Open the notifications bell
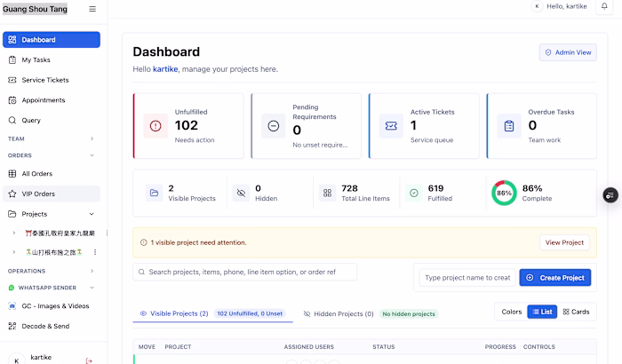This screenshot has height=364, width=622. (x=604, y=6)
